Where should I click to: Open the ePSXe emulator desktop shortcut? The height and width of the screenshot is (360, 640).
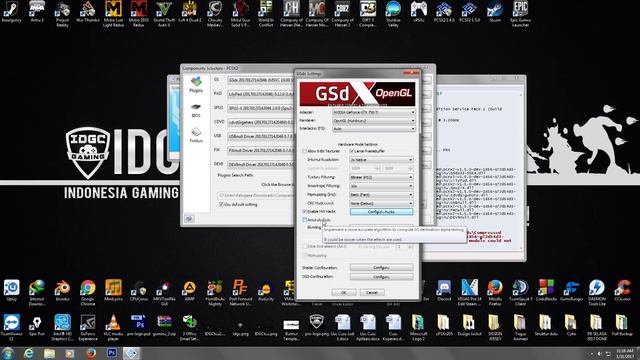418,12
